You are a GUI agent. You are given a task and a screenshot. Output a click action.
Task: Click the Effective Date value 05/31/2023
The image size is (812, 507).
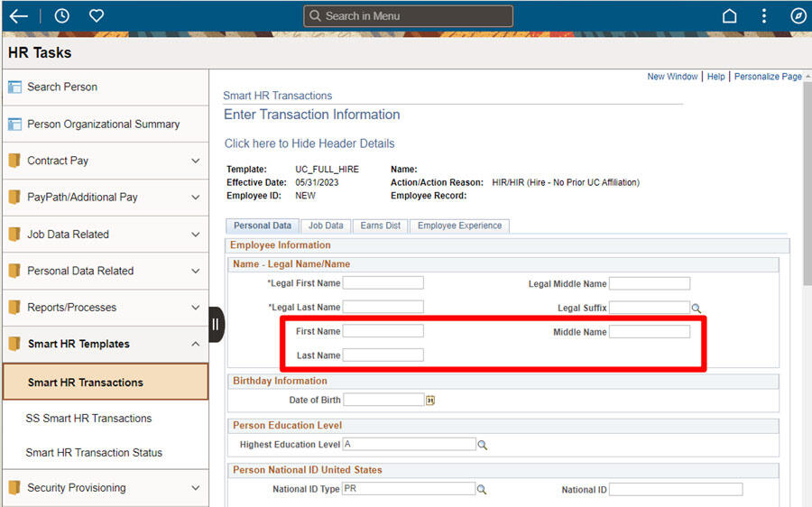point(317,183)
